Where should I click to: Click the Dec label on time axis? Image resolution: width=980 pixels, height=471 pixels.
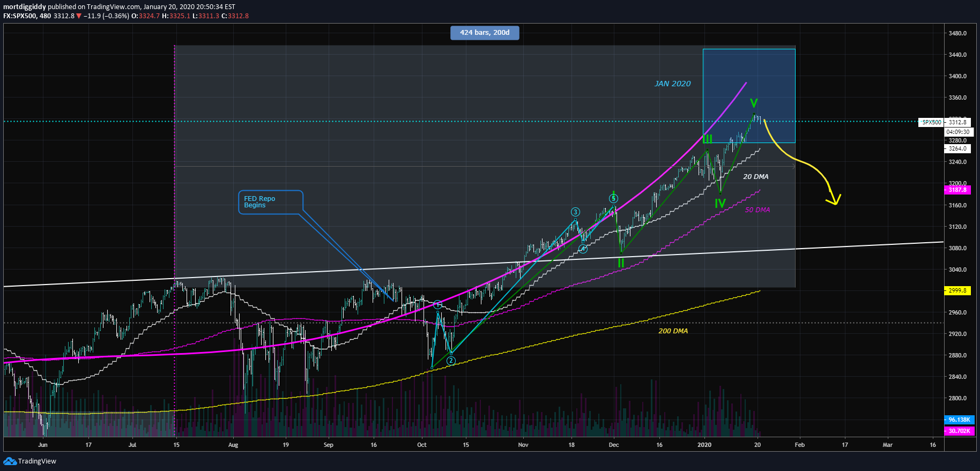coord(614,445)
